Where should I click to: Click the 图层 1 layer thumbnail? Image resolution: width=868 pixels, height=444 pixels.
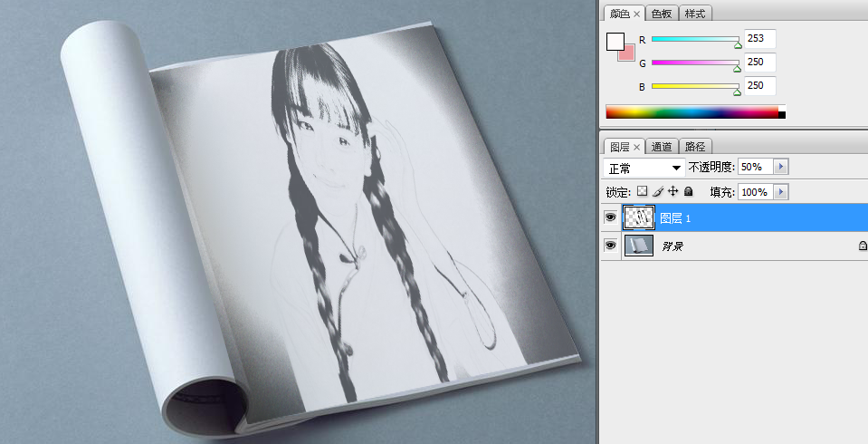tap(639, 217)
